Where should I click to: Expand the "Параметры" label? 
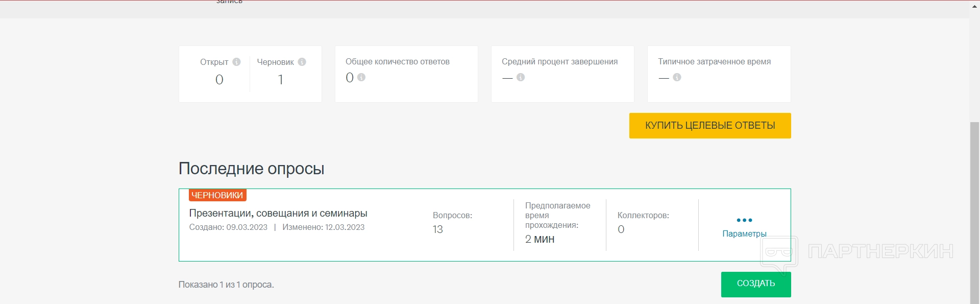tap(744, 233)
